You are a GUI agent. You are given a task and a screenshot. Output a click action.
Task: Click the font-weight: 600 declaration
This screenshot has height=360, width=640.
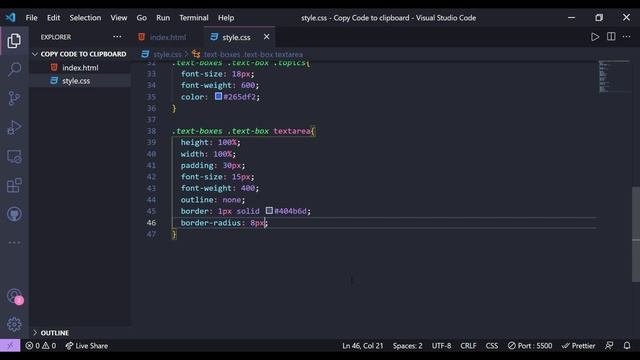pyautogui.click(x=220, y=85)
